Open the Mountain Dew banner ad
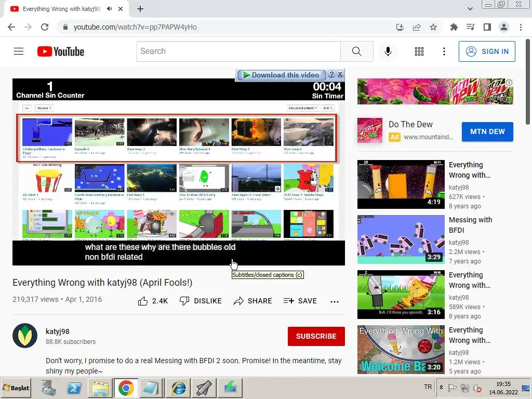This screenshot has width=532, height=399. coord(435,91)
